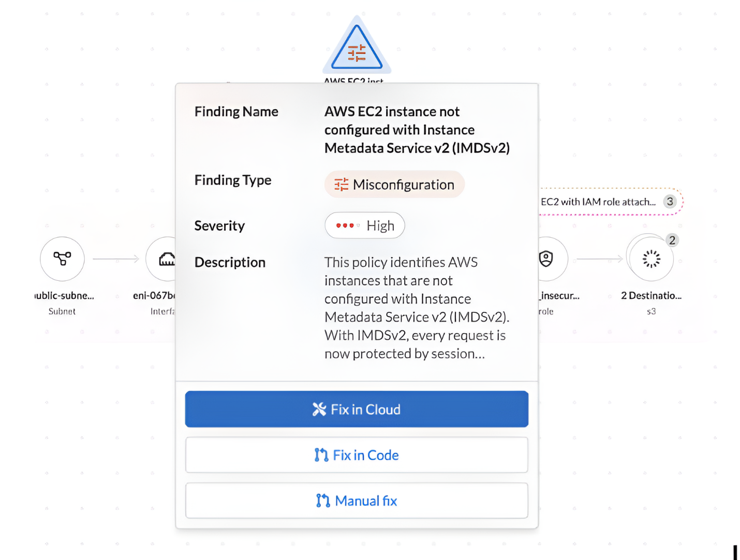The width and height of the screenshot is (740, 560).
Task: Click the High severity badge
Action: (364, 225)
